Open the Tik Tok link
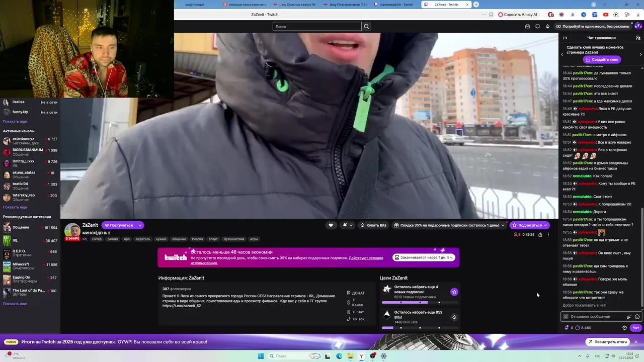644x362 pixels. pos(355,319)
